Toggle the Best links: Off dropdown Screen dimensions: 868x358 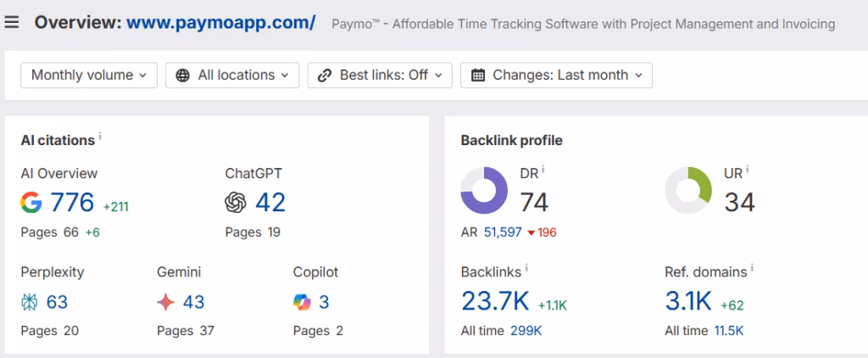[380, 75]
